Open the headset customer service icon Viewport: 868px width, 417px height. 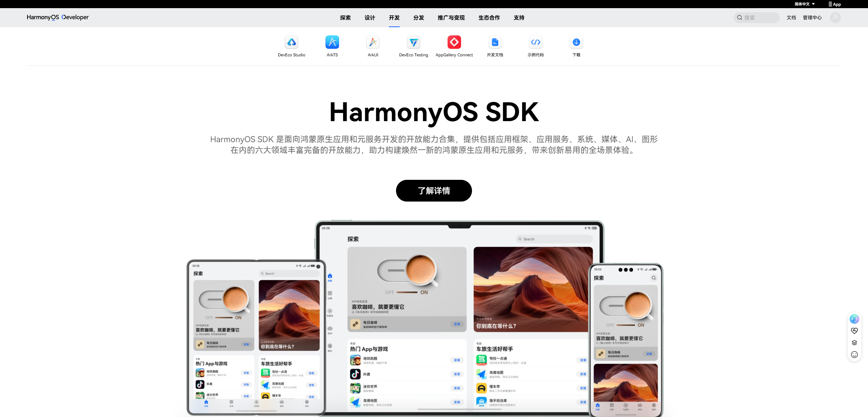coord(854,319)
